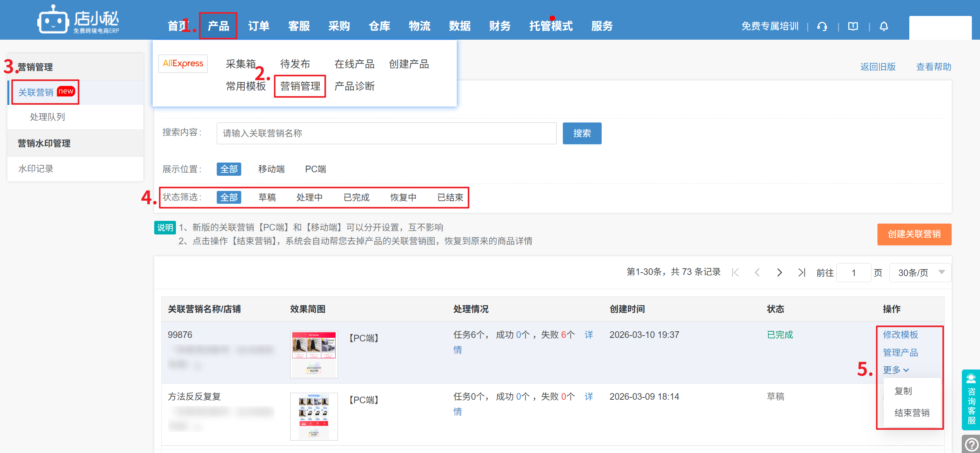Filter status by 已完成

[x=356, y=198]
